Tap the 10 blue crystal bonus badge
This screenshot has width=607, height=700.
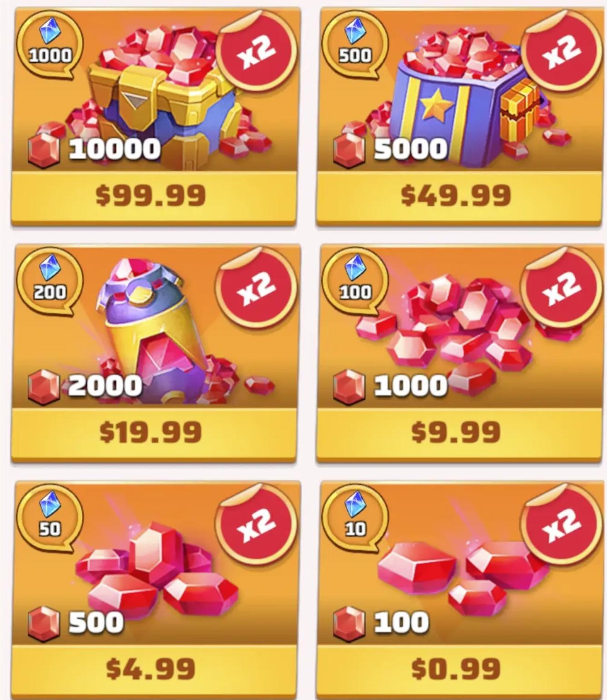(x=355, y=518)
